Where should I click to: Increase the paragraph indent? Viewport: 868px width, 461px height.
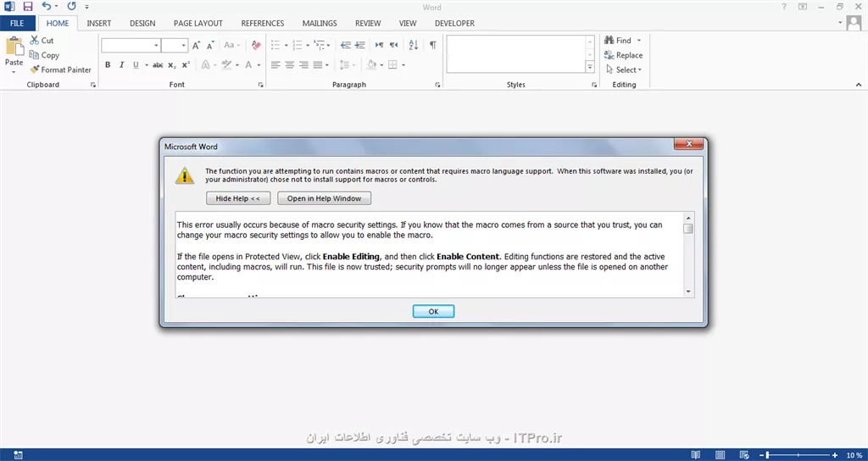359,46
